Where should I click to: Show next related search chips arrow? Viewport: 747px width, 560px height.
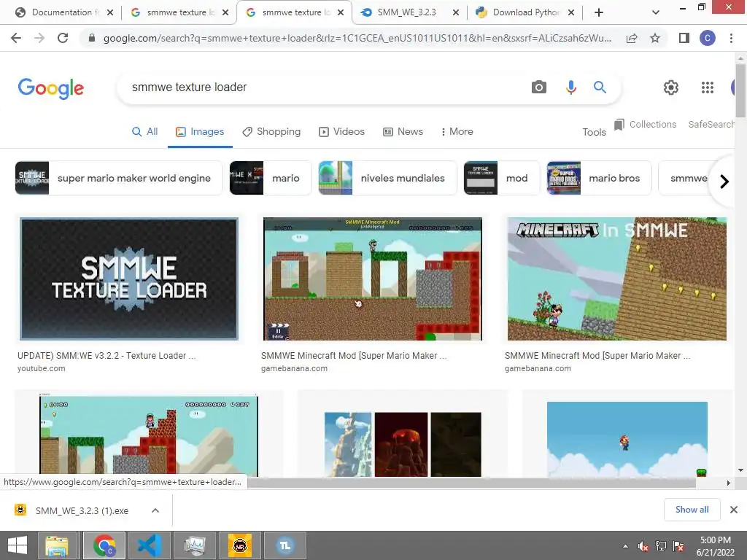pos(724,182)
